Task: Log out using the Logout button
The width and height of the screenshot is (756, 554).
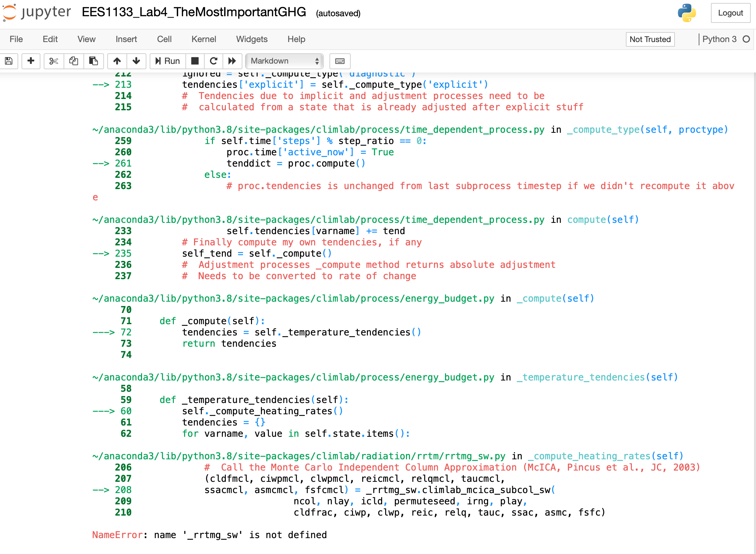Action: [x=731, y=13]
